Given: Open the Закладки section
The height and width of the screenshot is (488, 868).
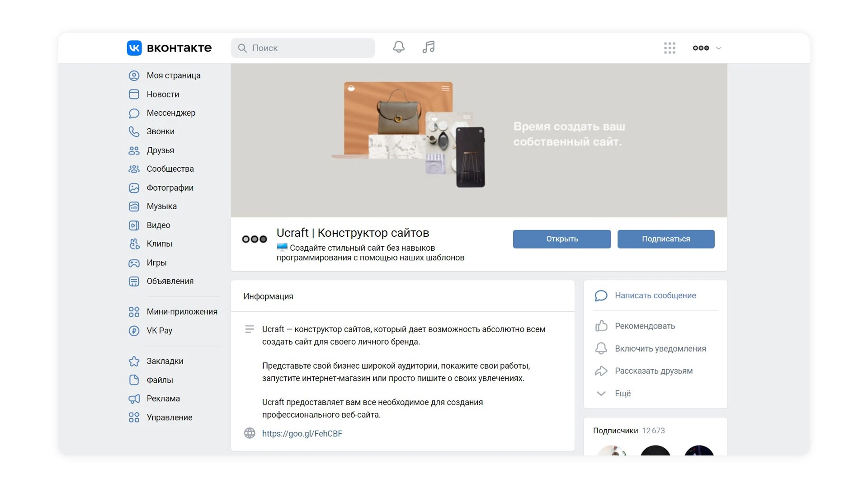Looking at the screenshot, I should pos(165,361).
